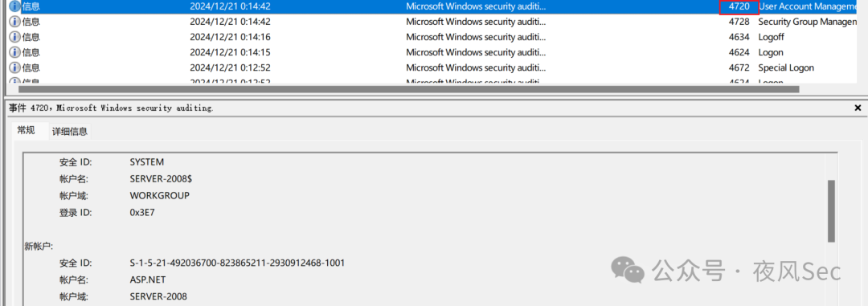868x306 pixels.
Task: Click the User Account Management task category cell
Action: [x=813, y=6]
